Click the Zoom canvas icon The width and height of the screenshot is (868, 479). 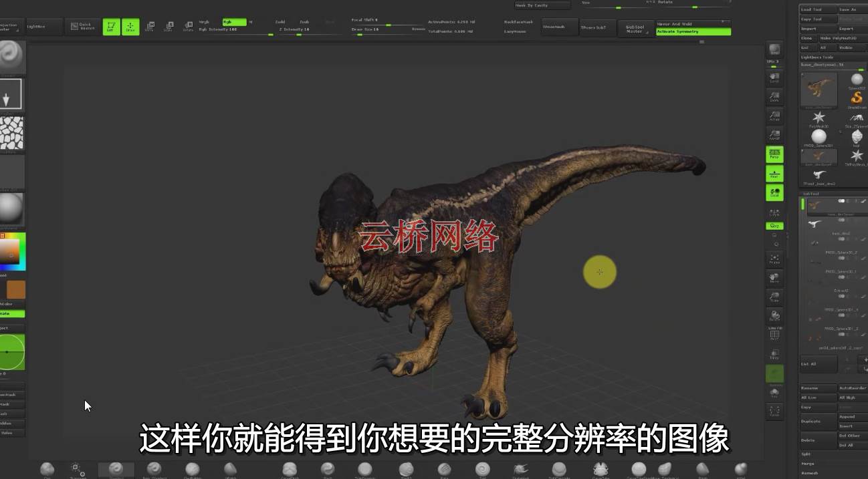coord(774,97)
